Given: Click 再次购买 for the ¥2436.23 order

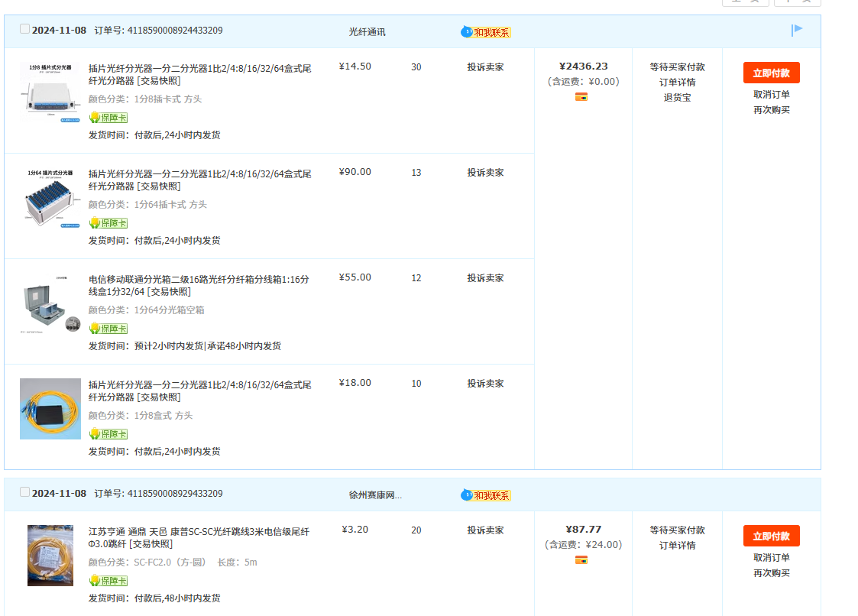Looking at the screenshot, I should pyautogui.click(x=771, y=110).
